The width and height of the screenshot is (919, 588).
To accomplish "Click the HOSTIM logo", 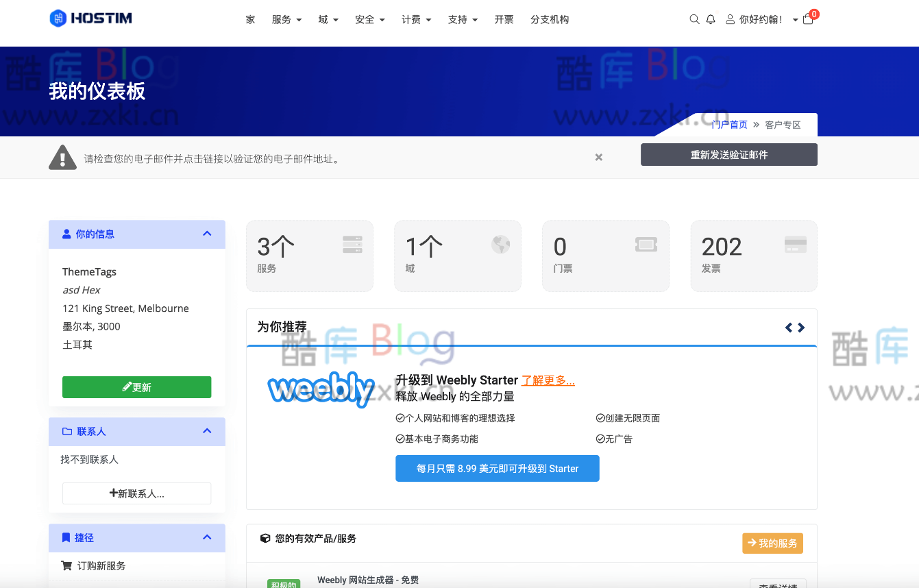I will pos(90,19).
